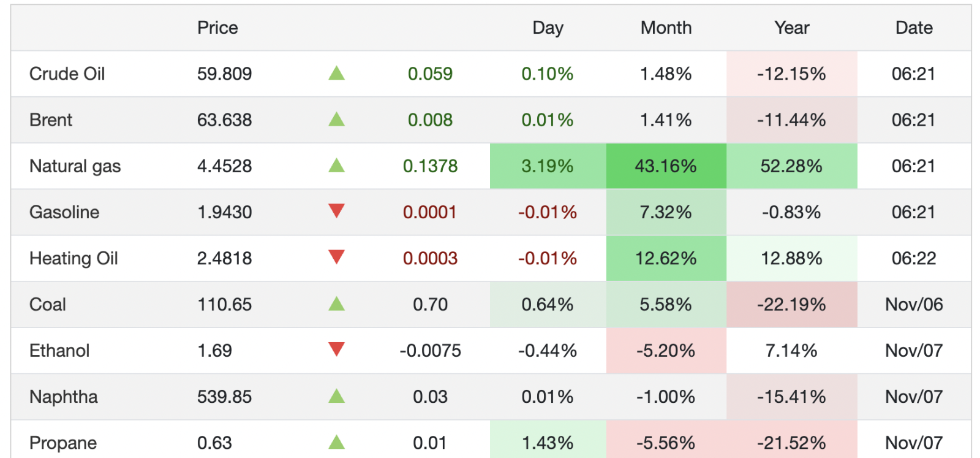Click Heating Oil red down triangle
980x458 pixels.
336,258
